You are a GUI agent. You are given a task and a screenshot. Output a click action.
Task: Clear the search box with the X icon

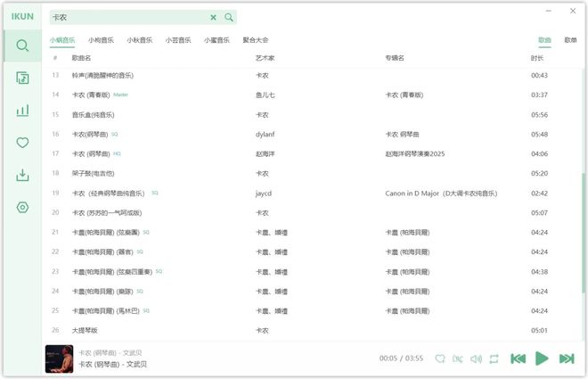[213, 17]
